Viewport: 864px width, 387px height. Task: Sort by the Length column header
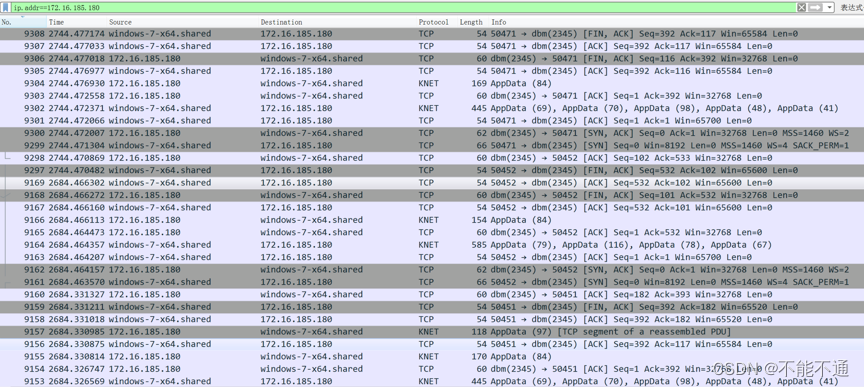pos(473,22)
